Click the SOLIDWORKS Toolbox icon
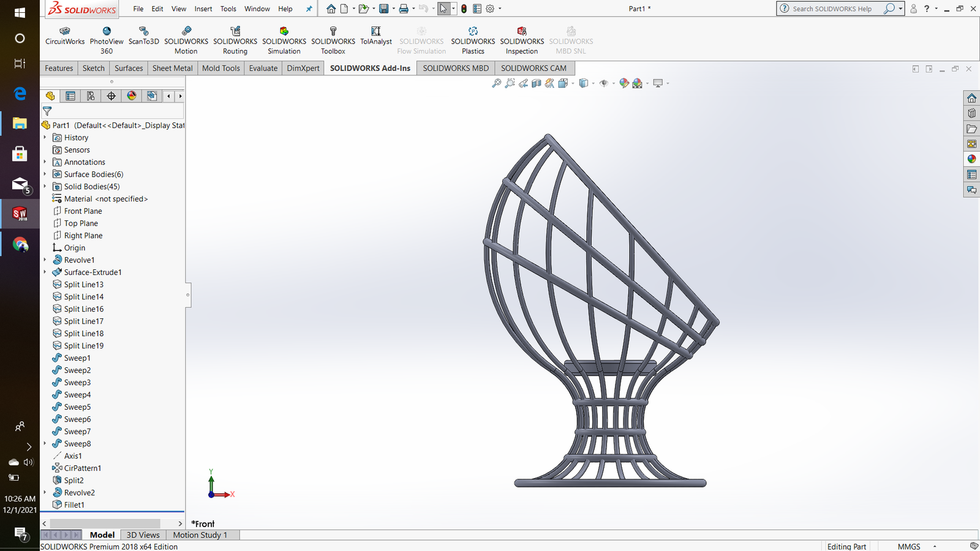Screen dimensions: 980x551 [x=333, y=40]
